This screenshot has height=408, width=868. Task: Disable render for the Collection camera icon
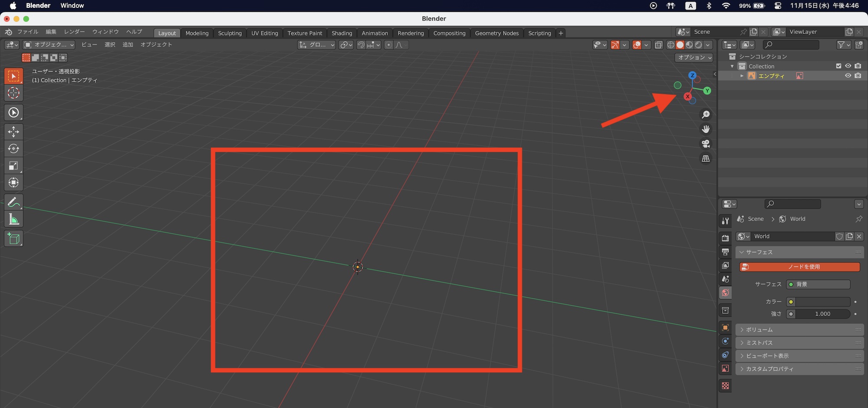click(x=858, y=66)
